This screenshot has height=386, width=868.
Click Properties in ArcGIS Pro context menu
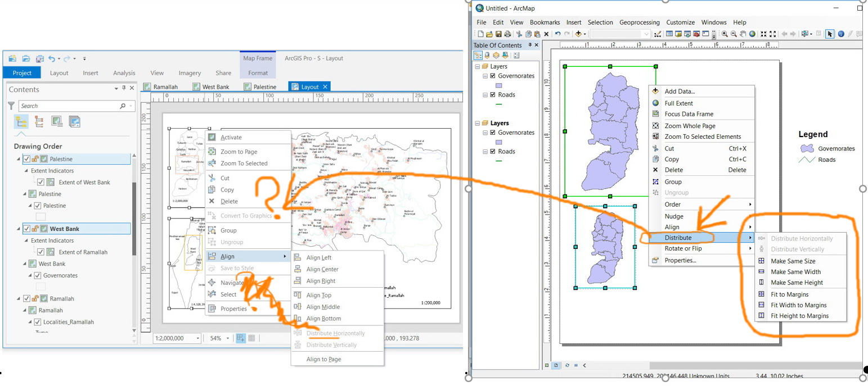click(233, 309)
